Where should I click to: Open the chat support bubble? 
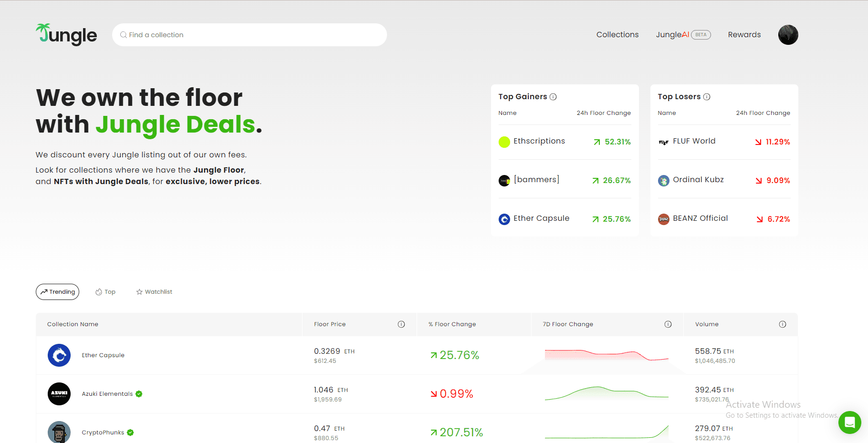(850, 422)
